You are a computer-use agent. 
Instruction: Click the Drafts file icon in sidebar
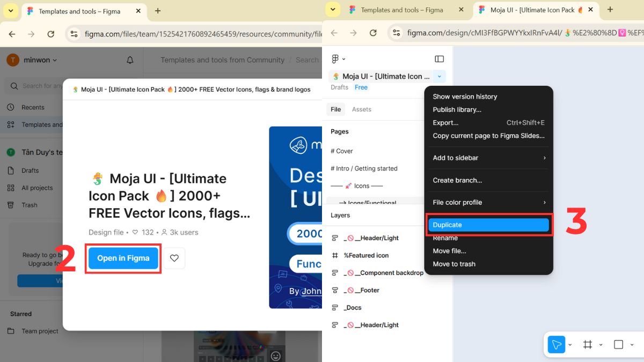(11, 171)
